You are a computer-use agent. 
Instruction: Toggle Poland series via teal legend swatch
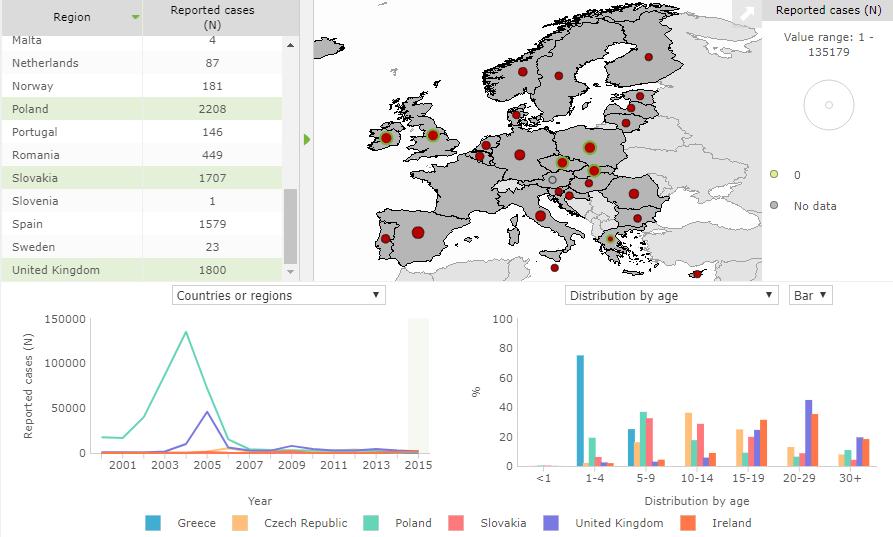(x=371, y=523)
